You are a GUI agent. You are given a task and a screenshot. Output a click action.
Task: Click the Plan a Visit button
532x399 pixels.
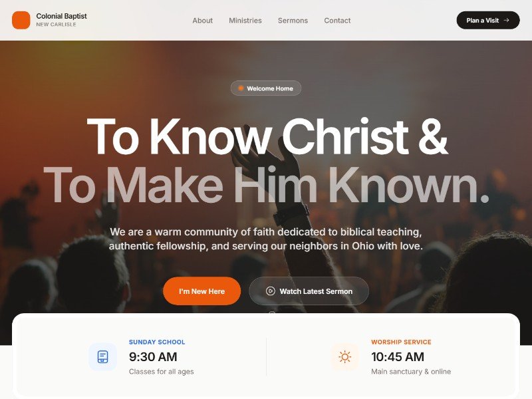coord(488,21)
